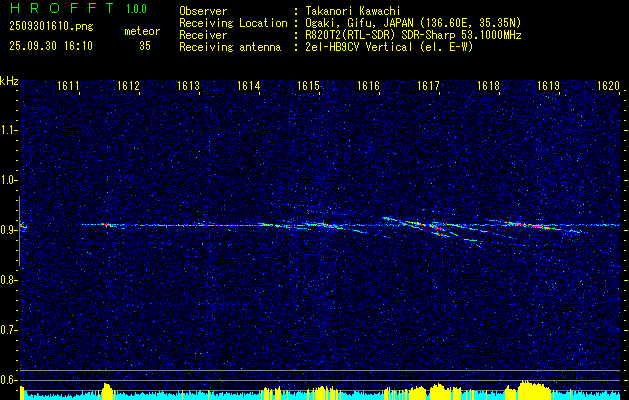Click time axis label 1614
629x400 pixels.
249,86
